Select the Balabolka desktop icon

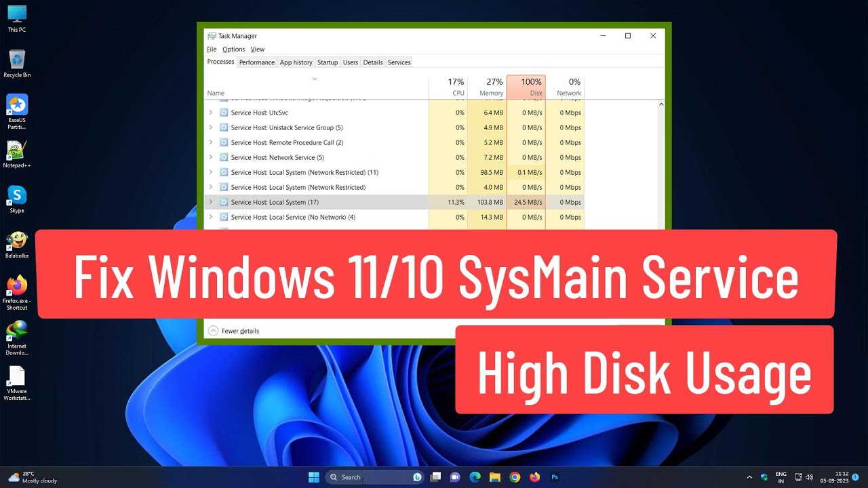[17, 245]
